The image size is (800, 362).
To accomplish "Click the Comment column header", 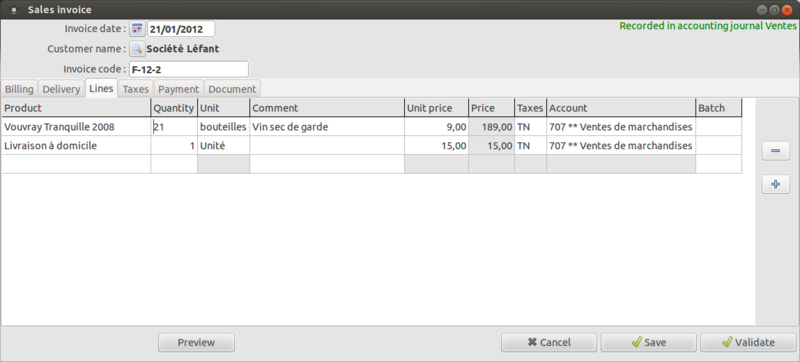I will (x=327, y=108).
